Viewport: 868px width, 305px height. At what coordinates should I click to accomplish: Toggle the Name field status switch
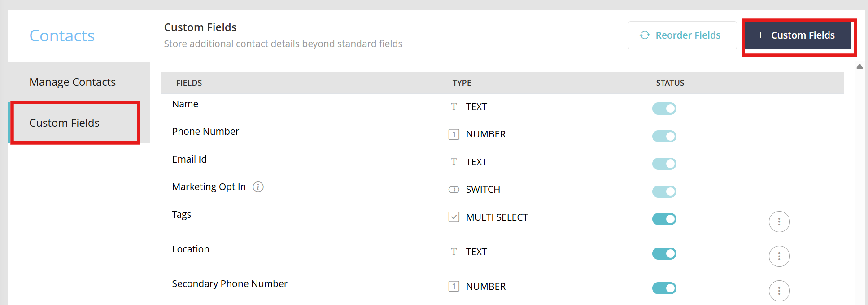click(664, 108)
